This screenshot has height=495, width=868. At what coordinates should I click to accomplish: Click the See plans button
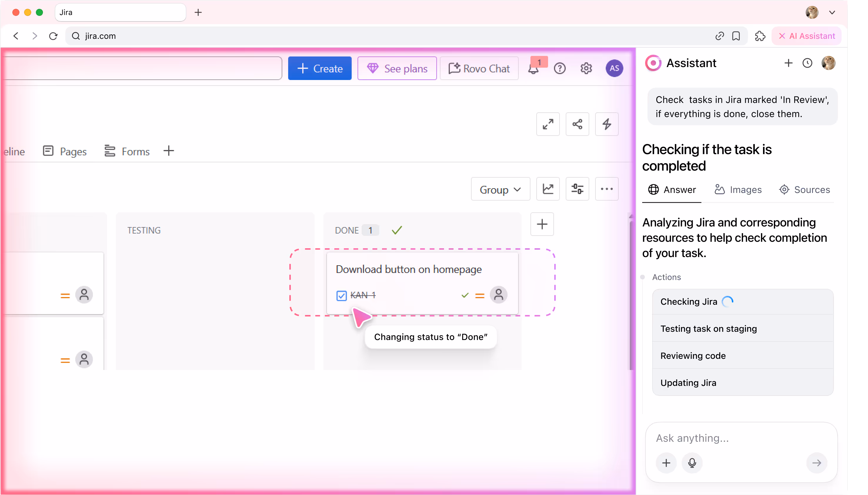[397, 68]
